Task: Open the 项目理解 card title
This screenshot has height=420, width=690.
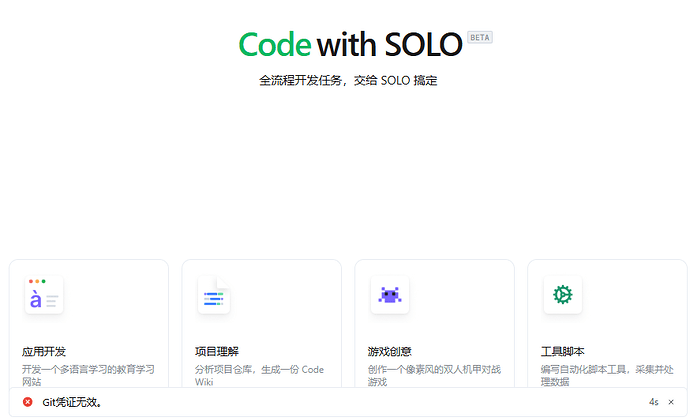Action: point(217,351)
